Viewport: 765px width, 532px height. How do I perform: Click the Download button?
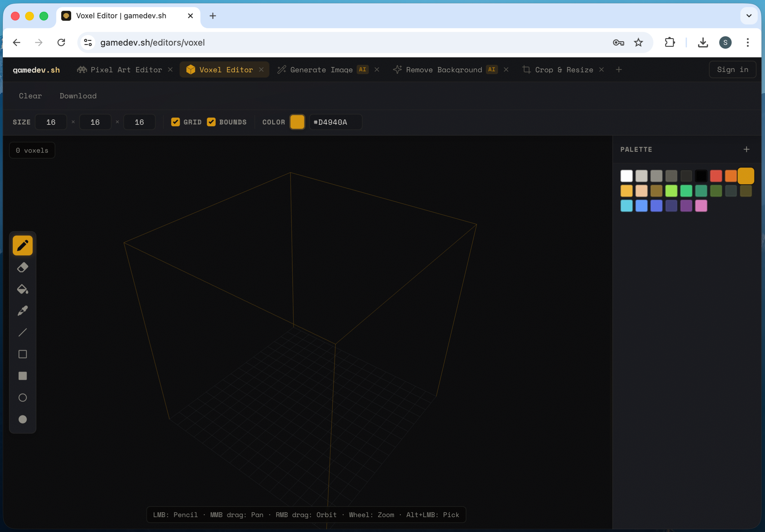78,96
